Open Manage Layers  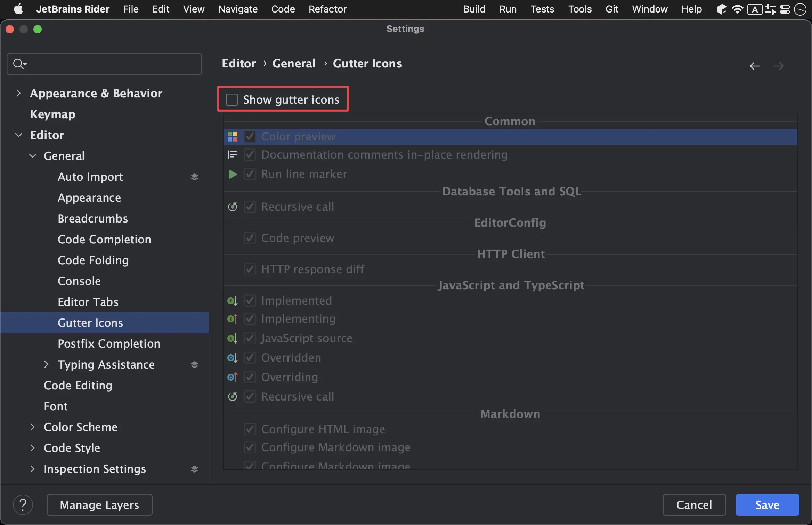pos(99,505)
